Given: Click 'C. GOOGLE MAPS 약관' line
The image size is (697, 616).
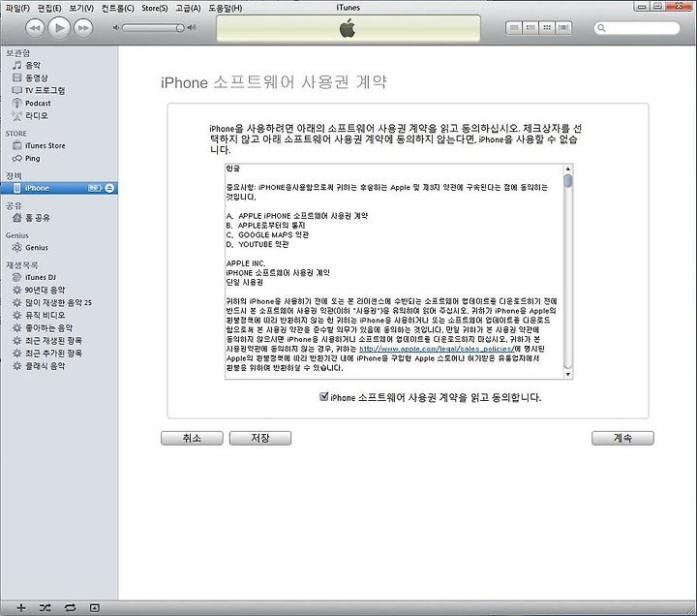Looking at the screenshot, I should coord(267,234).
